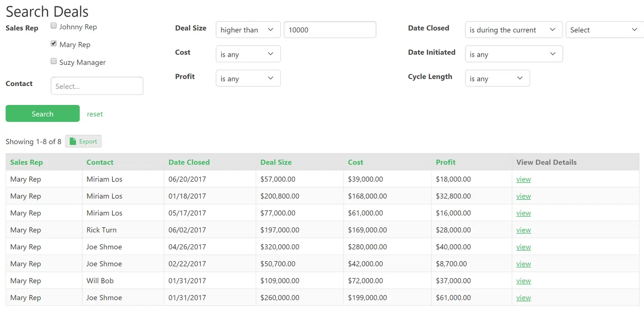Click the Contact select field
Viewport: 644px width, 310px height.
coord(97,86)
